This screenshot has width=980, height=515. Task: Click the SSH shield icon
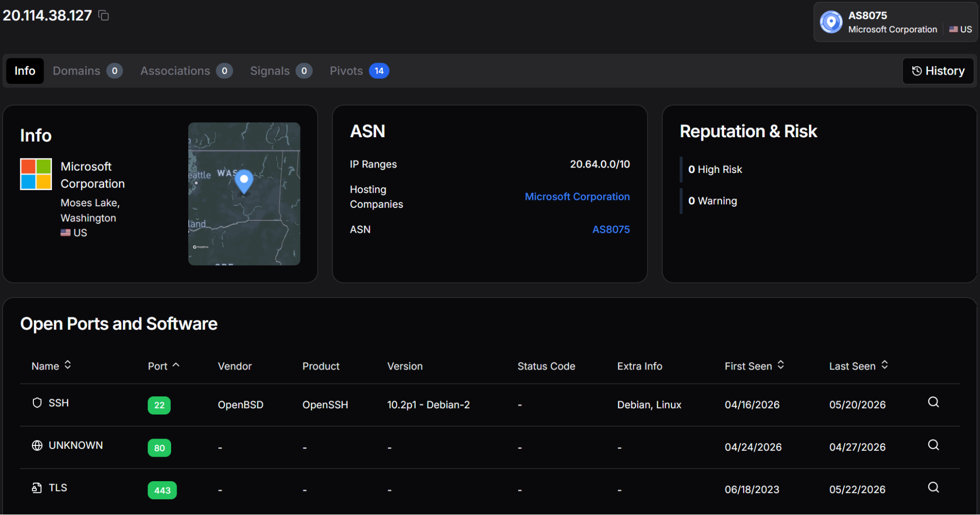[37, 403]
